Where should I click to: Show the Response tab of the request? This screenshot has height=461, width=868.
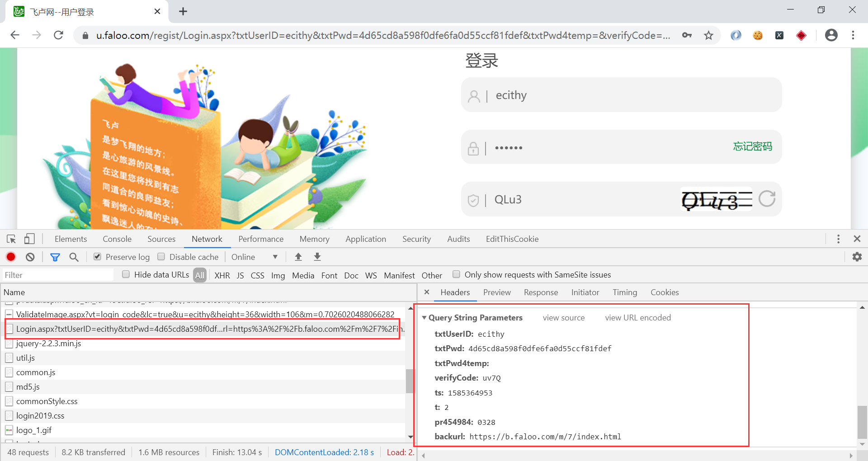541,292
